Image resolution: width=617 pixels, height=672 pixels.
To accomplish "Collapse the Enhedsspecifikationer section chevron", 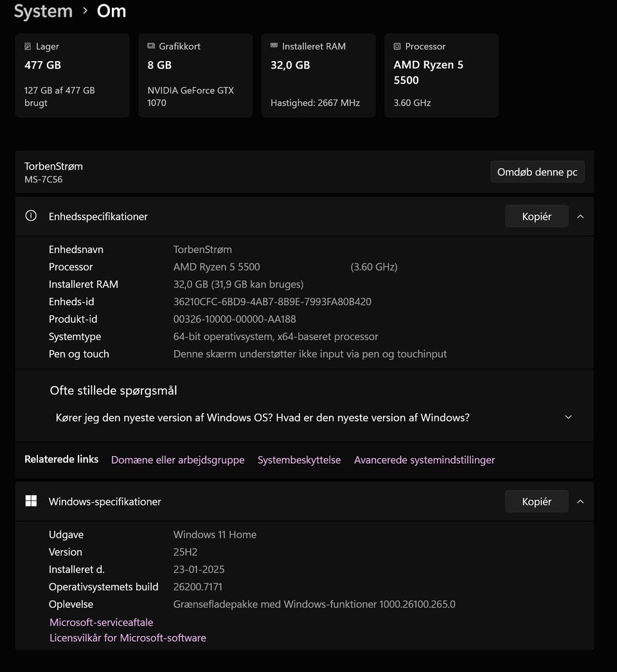I will tap(580, 217).
